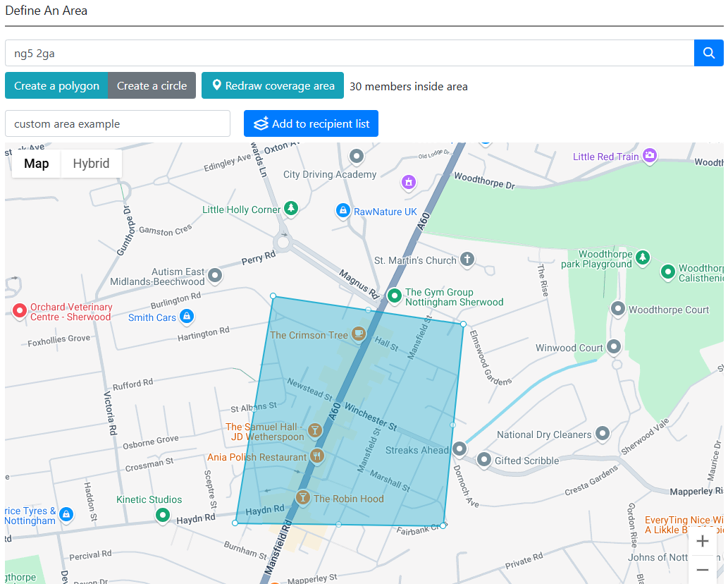Click the Orchard Veterinary Centre red pin
This screenshot has height=584, width=728.
20,310
